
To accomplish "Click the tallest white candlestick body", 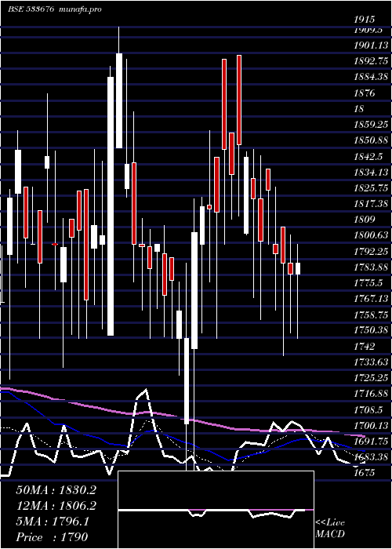I will point(111,206).
